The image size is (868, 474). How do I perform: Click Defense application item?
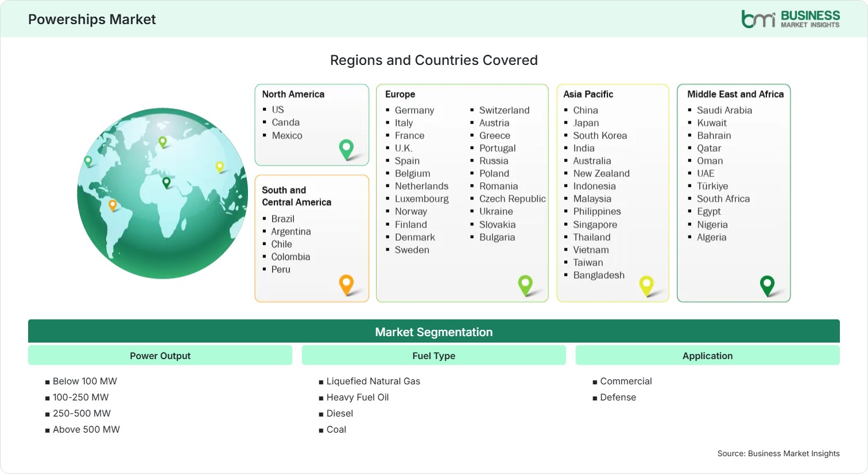click(618, 397)
